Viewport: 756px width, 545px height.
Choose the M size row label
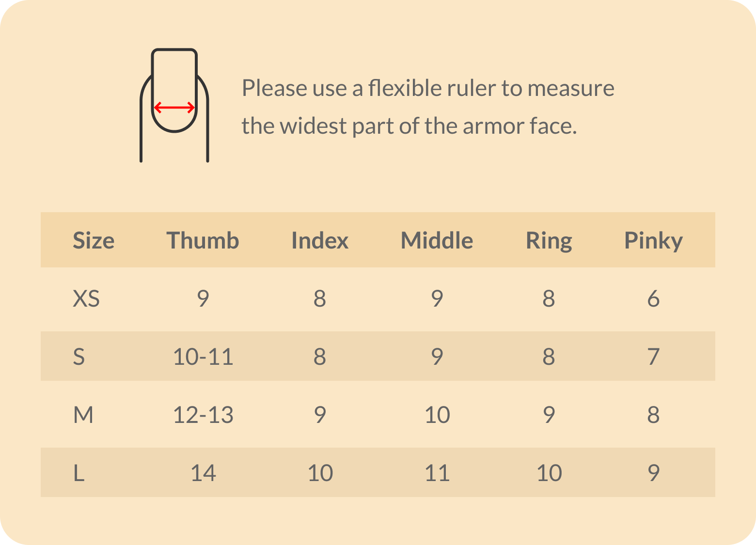pos(83,415)
